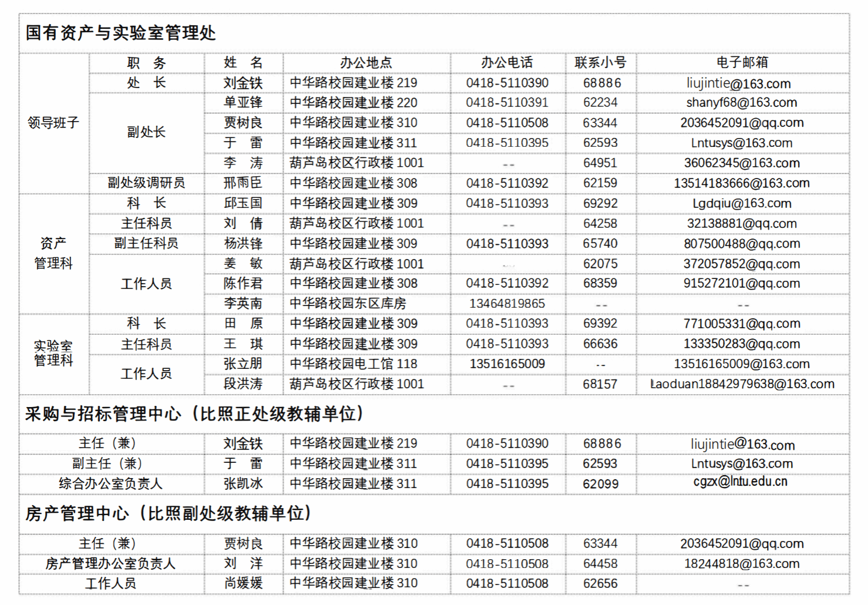Select the 联系小号 column header
This screenshot has height=605, width=868.
tap(600, 63)
